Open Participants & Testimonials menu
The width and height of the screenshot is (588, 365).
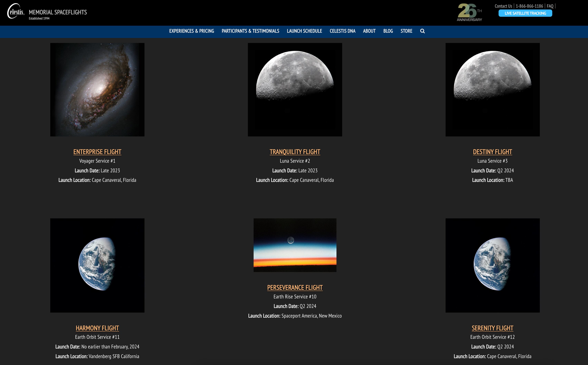click(250, 31)
